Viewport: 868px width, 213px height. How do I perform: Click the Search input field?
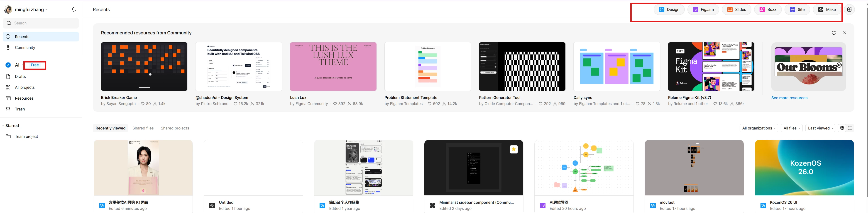(x=41, y=23)
